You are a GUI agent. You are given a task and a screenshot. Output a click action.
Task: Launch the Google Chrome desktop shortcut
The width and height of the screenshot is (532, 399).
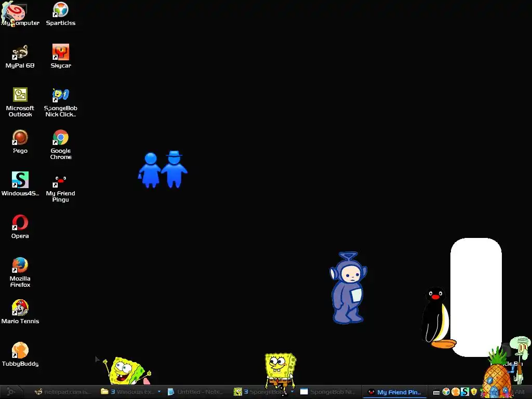pyautogui.click(x=61, y=145)
